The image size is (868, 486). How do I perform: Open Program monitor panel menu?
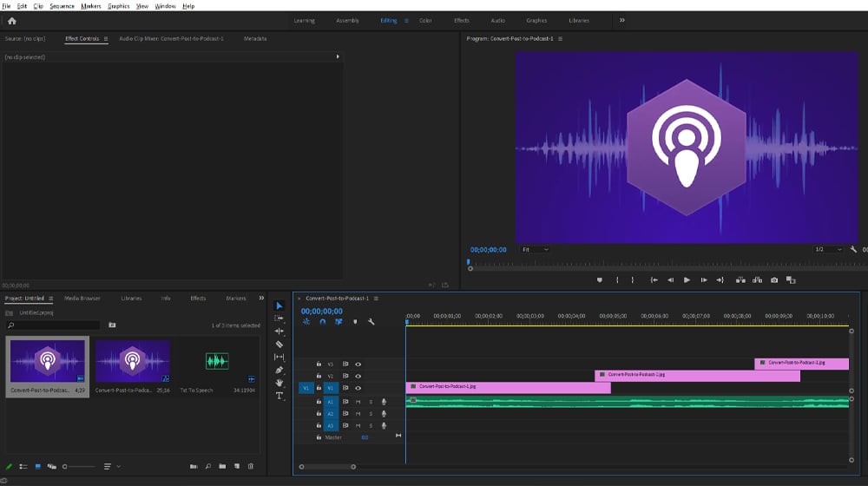point(560,39)
